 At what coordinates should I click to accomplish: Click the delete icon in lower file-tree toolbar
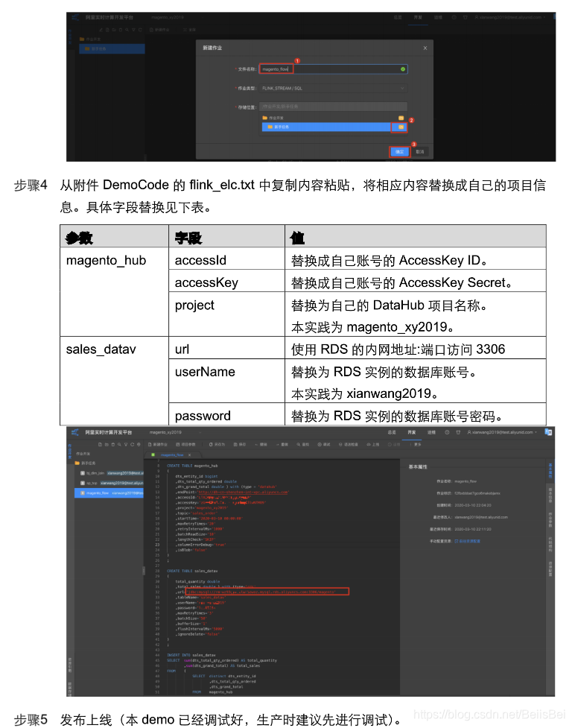coord(112,444)
